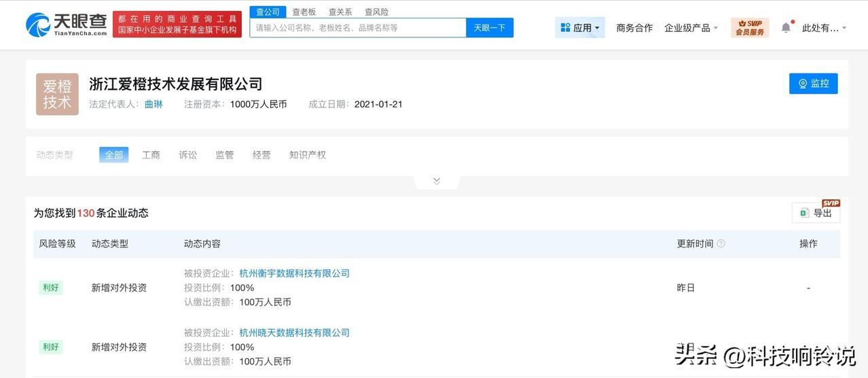Viewport: 868px width, 378px height.
Task: Click the 动态内容 column header
Action: tap(202, 243)
